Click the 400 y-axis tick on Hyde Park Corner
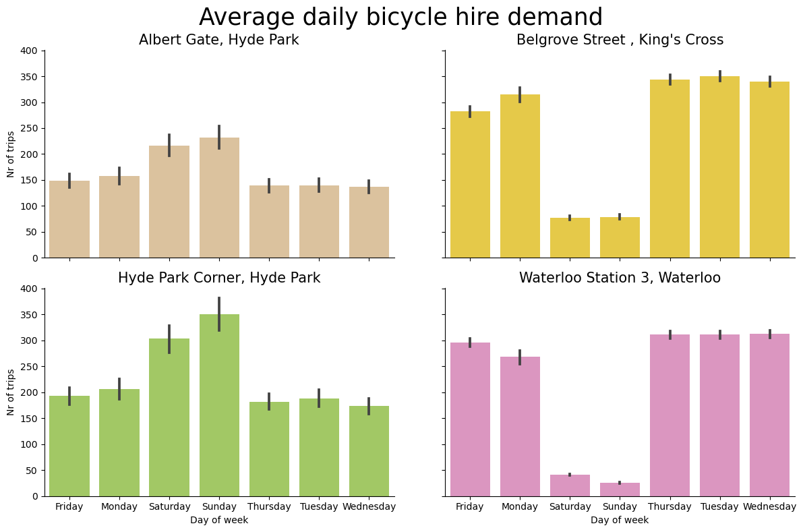 point(32,289)
